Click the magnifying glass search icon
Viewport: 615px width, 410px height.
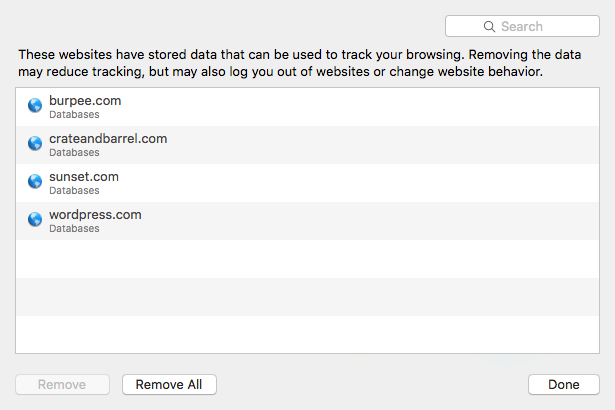(489, 27)
